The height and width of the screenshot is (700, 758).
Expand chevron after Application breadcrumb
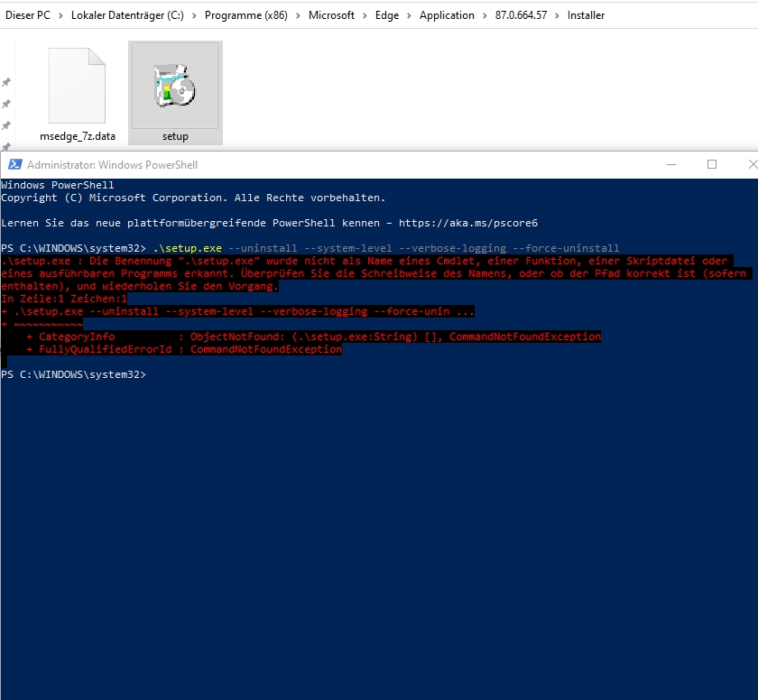[x=485, y=16]
